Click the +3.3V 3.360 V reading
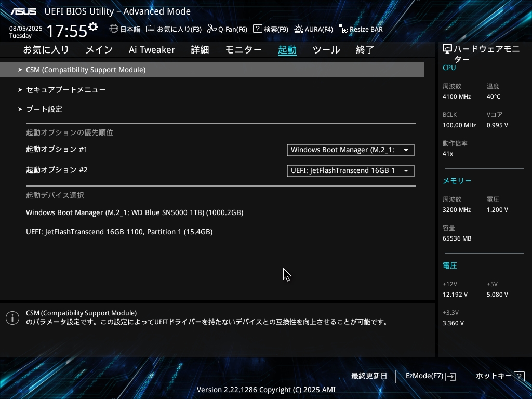Image resolution: width=532 pixels, height=399 pixels. pyautogui.click(x=453, y=323)
